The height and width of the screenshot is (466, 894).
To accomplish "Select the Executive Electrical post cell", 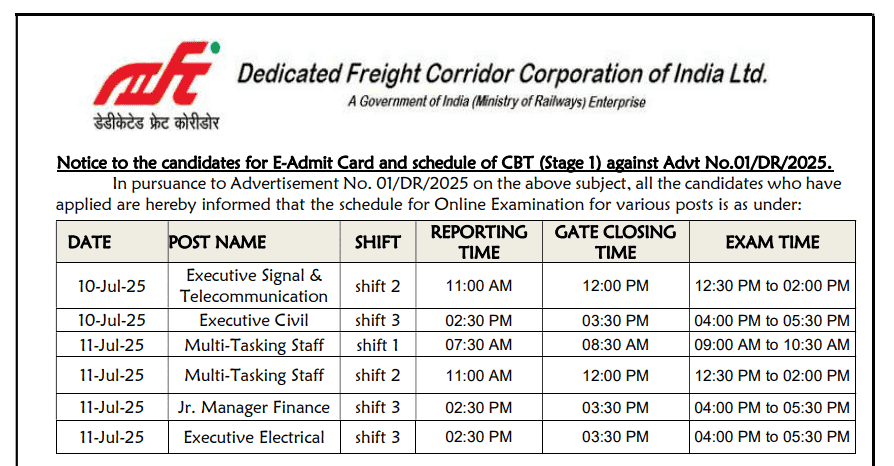I will click(254, 437).
